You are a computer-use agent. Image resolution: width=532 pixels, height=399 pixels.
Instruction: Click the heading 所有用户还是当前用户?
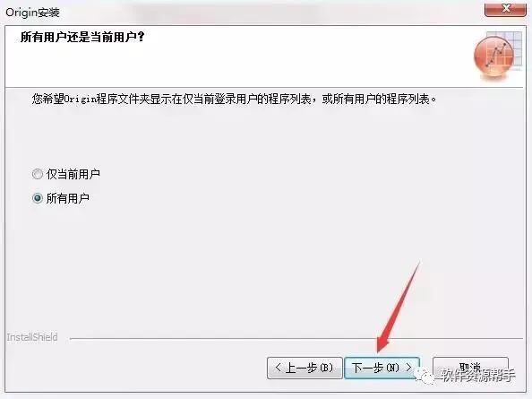click(82, 37)
